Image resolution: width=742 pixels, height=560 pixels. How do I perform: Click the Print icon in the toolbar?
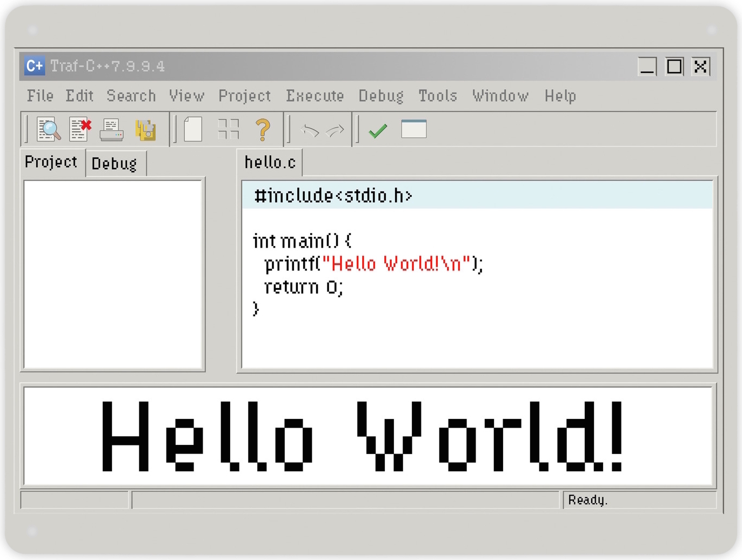click(x=111, y=129)
